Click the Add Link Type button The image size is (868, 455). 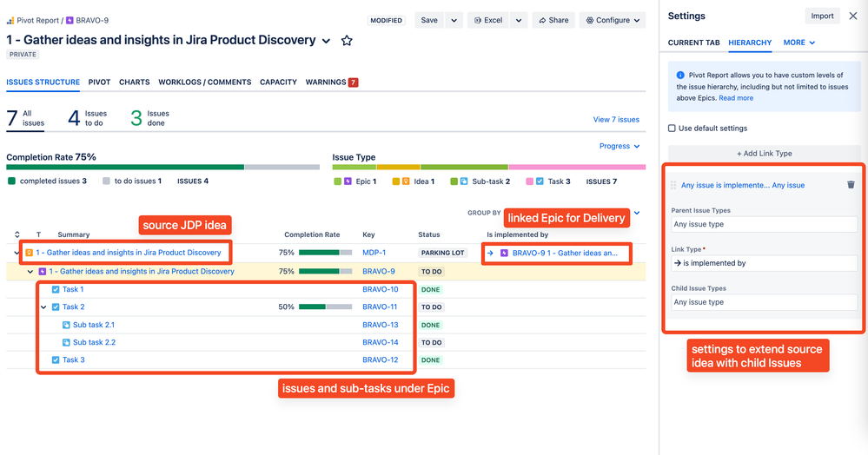pos(764,154)
